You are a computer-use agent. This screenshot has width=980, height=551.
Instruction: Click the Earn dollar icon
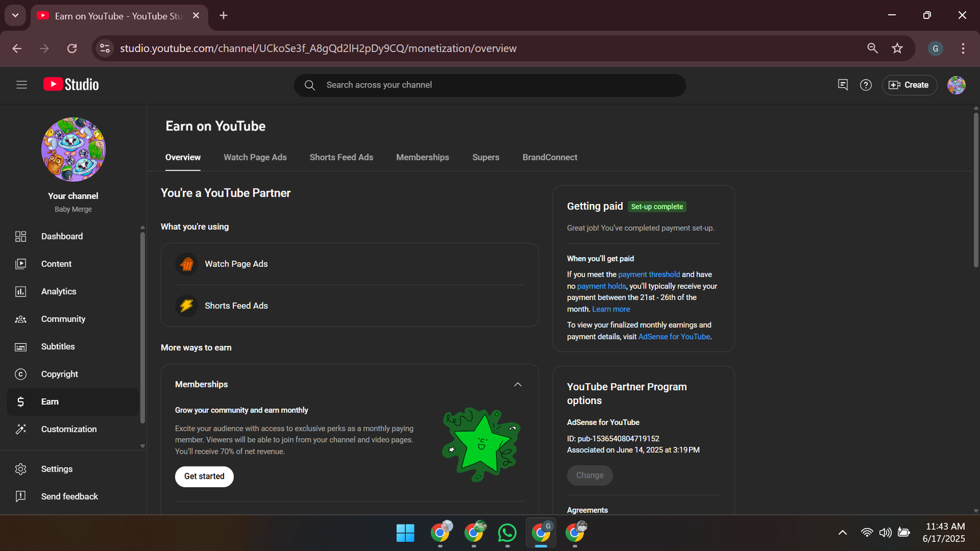click(21, 402)
